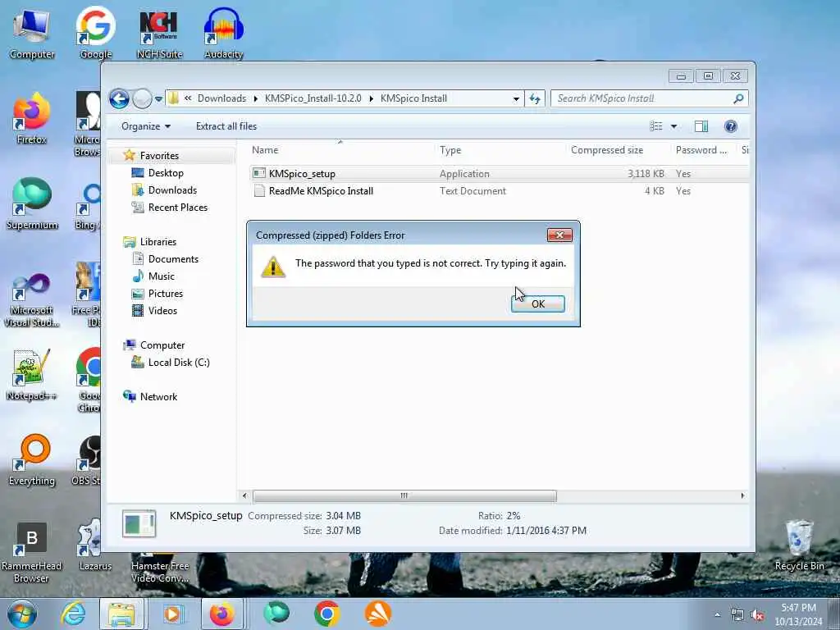The height and width of the screenshot is (630, 840).
Task: Click the KMSPico_Install-10.2.0 breadcrumb
Action: [x=313, y=98]
